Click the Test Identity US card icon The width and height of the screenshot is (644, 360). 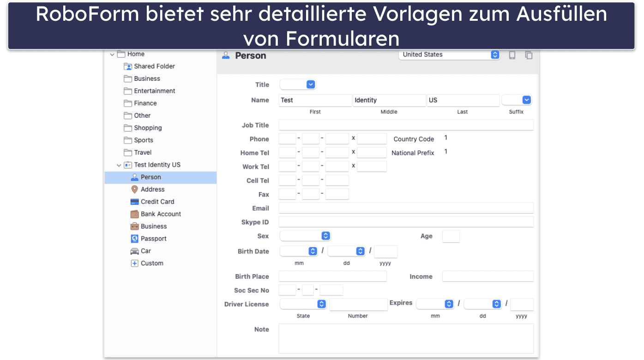point(128,165)
